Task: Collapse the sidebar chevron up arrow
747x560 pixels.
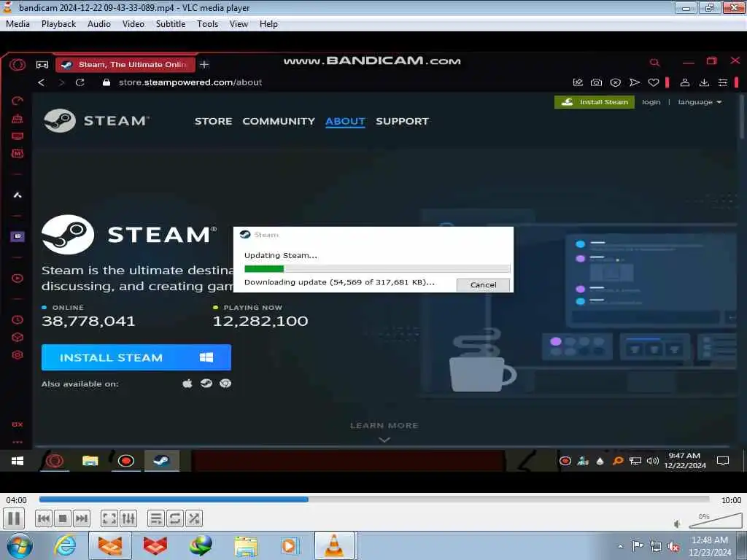Action: 18,195
